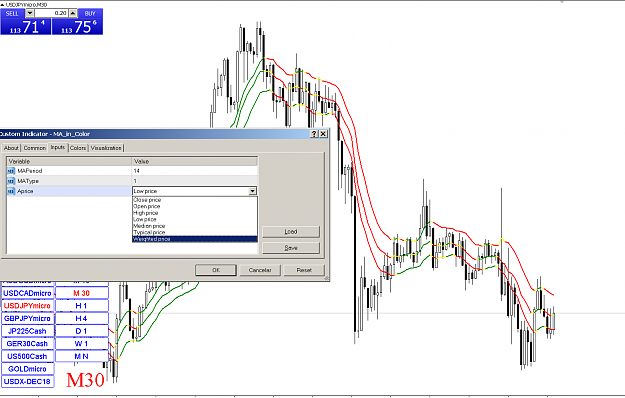Switch to H 1 timeframe button
Viewport: 625px width, 398px height.
[82, 306]
